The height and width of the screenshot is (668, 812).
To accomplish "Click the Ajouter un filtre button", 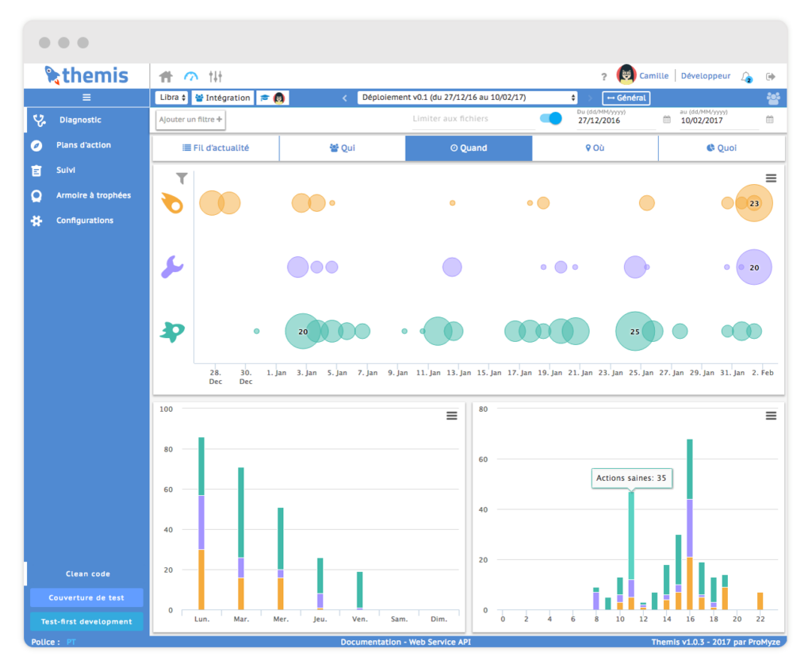I will pyautogui.click(x=190, y=120).
